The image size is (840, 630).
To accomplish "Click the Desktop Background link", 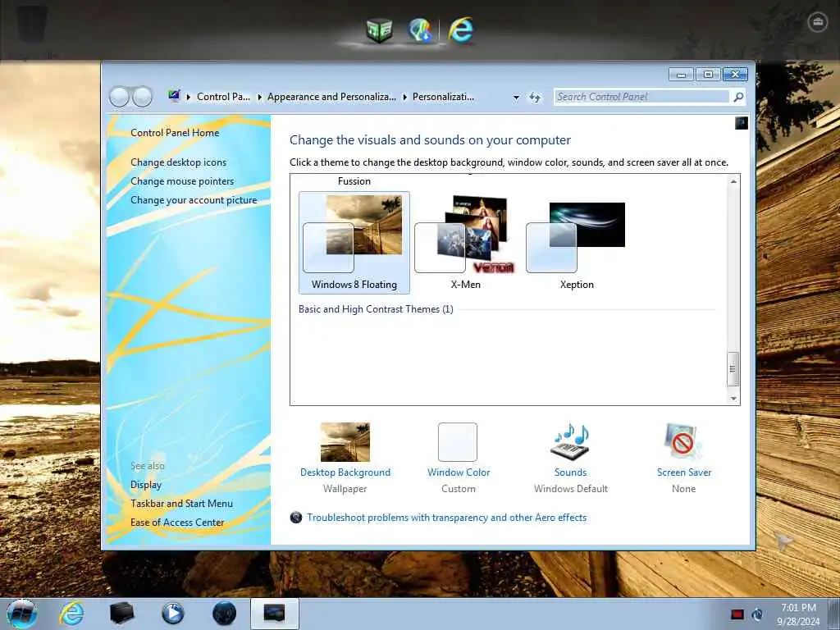I will [345, 472].
